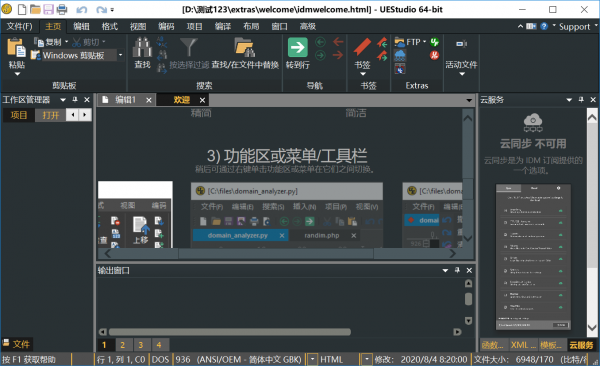
Task: Click the open folder icon in quick access
Action: 35,9
